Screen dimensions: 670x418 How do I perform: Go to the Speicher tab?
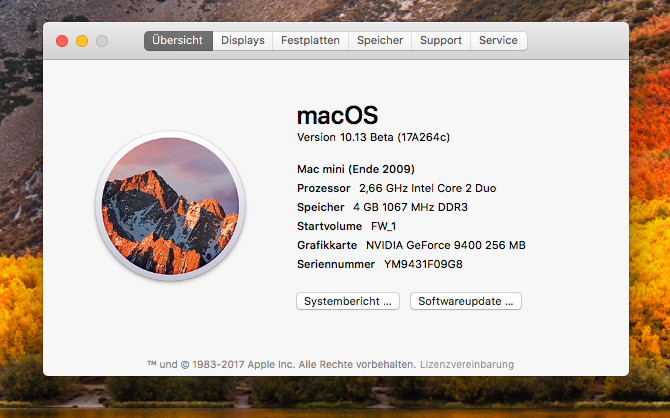tap(380, 41)
